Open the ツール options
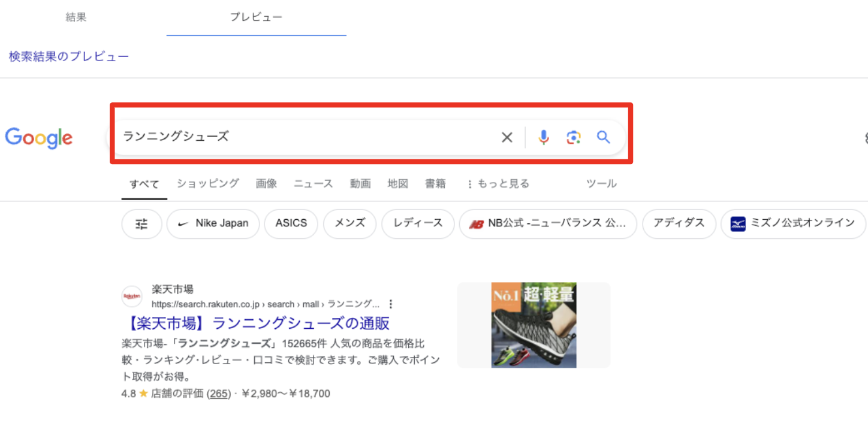868x436 pixels. tap(601, 183)
